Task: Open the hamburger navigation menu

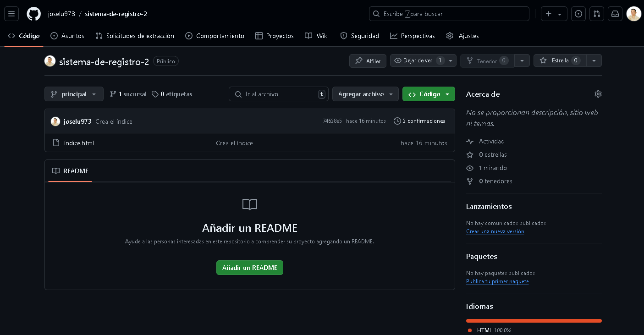Action: pos(11,14)
